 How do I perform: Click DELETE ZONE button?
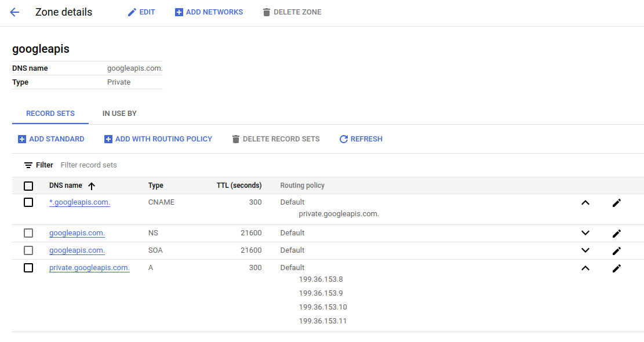coord(292,12)
